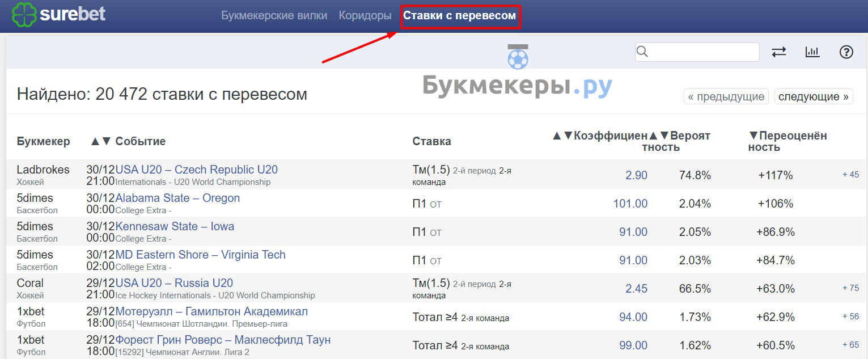This screenshot has width=868, height=359.
Task: Click Internationals - U20 World Championship text
Action: [x=193, y=182]
